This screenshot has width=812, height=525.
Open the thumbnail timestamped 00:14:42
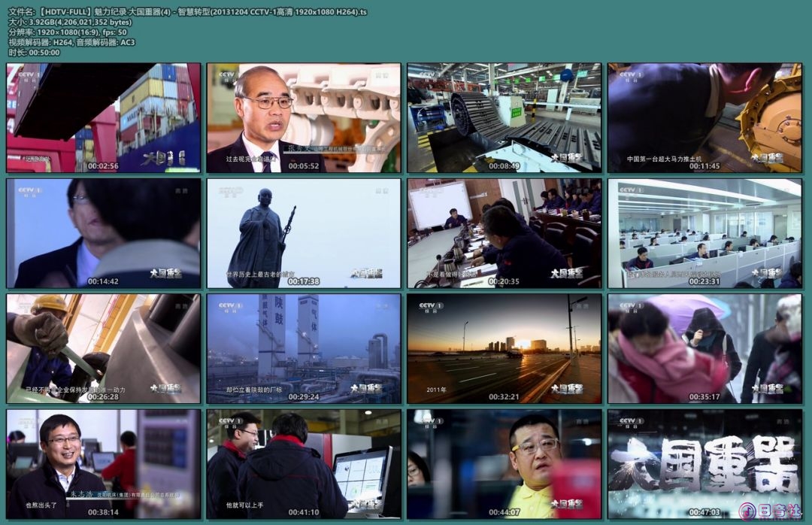pos(104,233)
